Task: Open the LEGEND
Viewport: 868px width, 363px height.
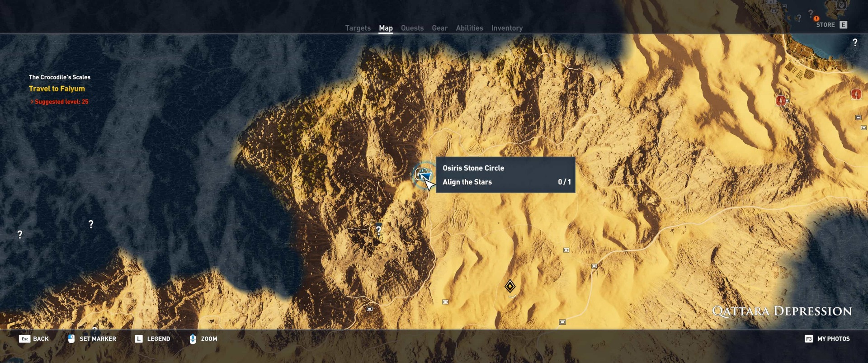Action: pyautogui.click(x=159, y=339)
